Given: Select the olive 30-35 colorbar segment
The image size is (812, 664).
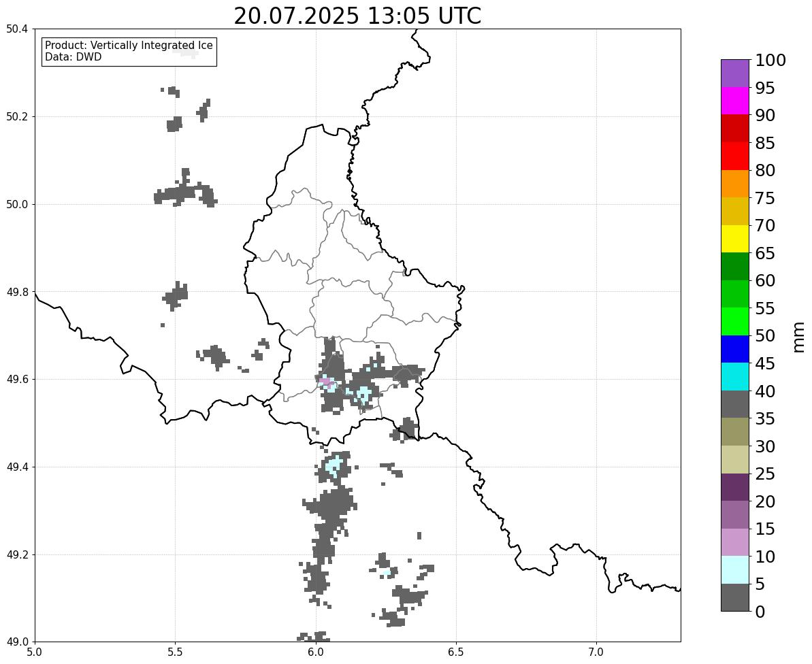Looking at the screenshot, I should [735, 432].
